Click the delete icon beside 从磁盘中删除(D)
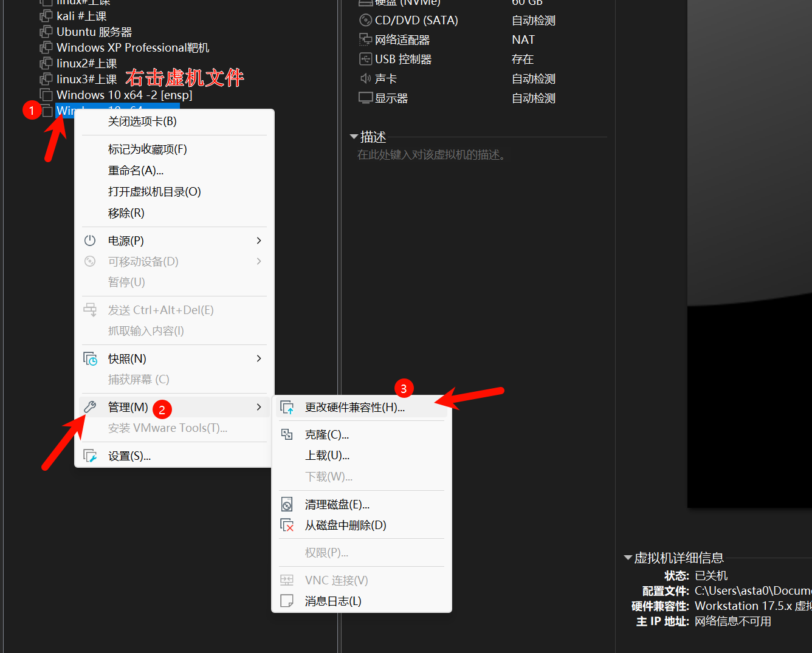Image resolution: width=812 pixels, height=653 pixels. [287, 525]
